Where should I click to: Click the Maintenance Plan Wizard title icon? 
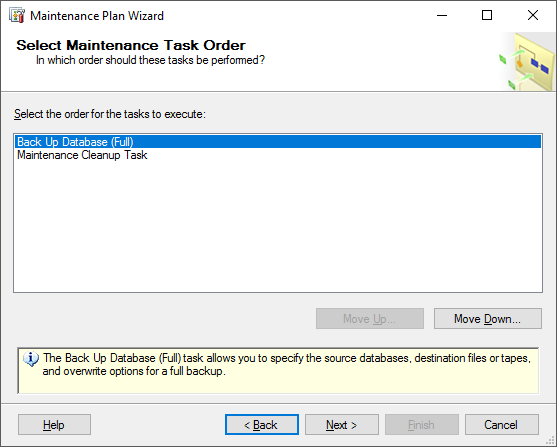[x=17, y=16]
